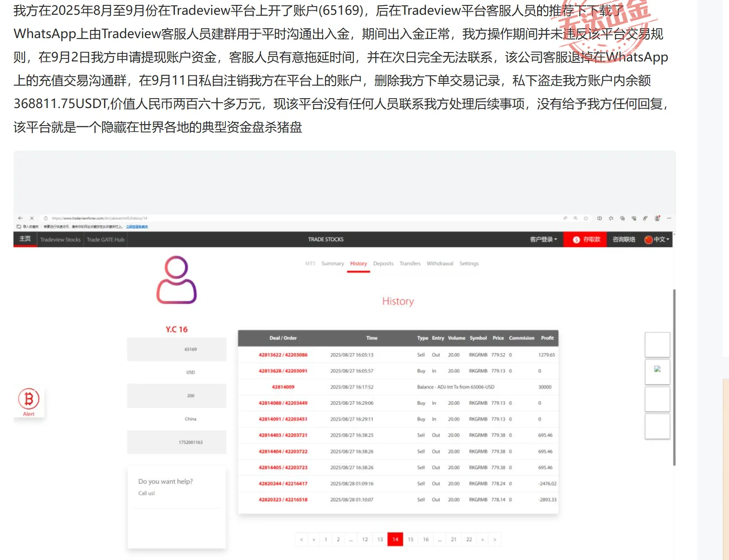Click the browser address bar URL

(100, 218)
